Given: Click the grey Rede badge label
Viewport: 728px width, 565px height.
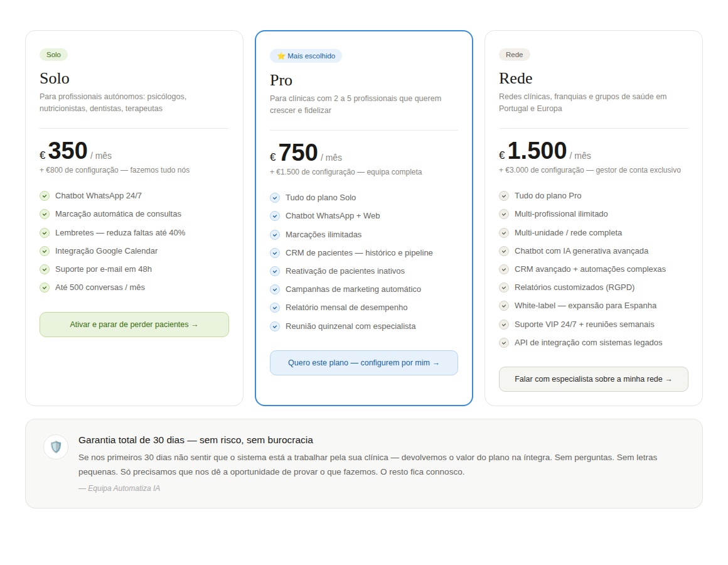Looking at the screenshot, I should pyautogui.click(x=514, y=55).
